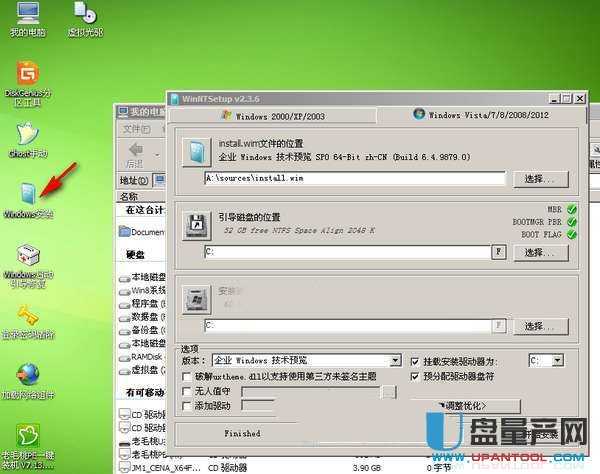Click 选择 button for install.wim location
Screen dimensions: 600x474
540,178
